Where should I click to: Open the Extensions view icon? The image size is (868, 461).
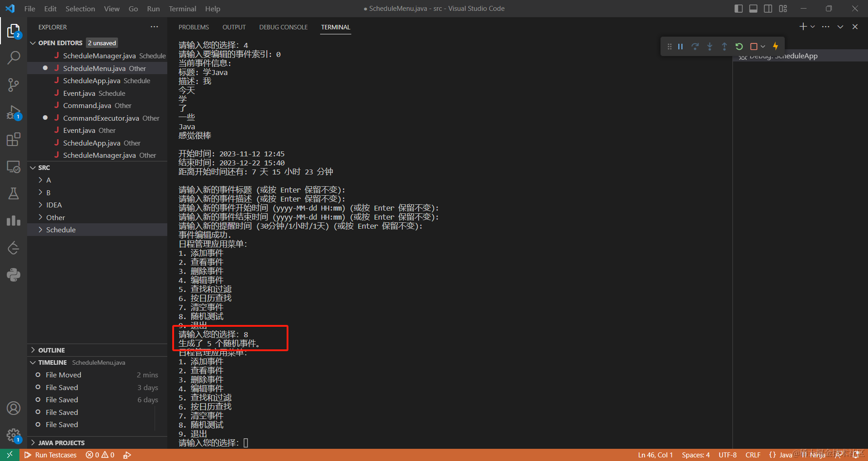tap(14, 139)
